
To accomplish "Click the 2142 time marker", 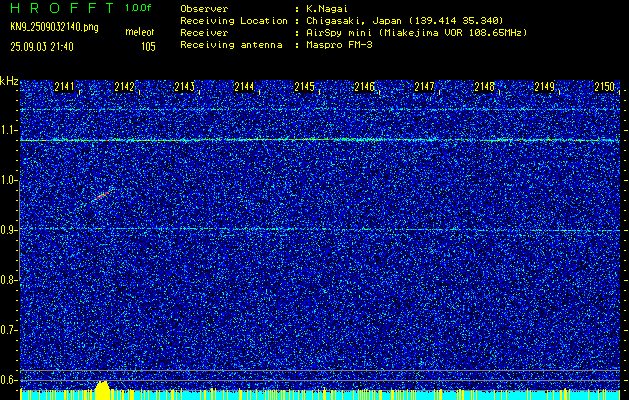I will tap(124, 87).
